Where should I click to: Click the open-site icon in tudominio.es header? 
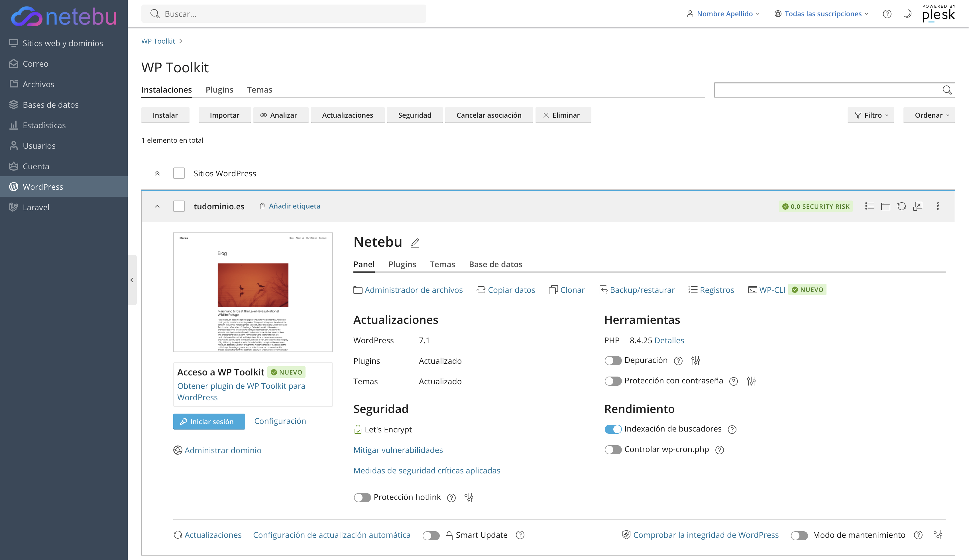pyautogui.click(x=918, y=207)
